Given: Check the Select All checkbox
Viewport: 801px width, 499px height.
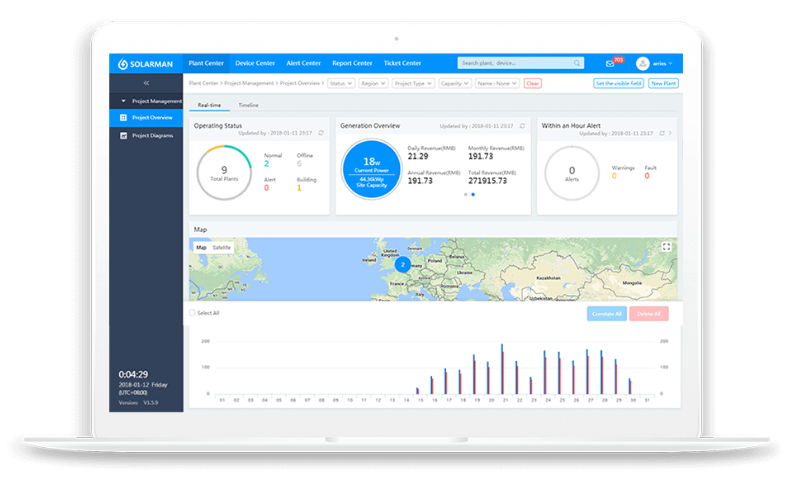Looking at the screenshot, I should (193, 313).
